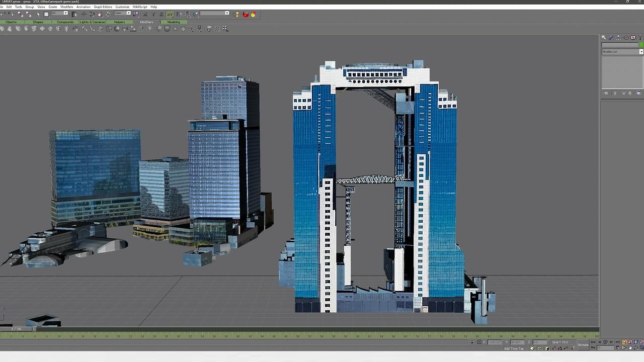The width and height of the screenshot is (644, 362).
Task: Open the Create panel wand icon
Action: pyautogui.click(x=604, y=38)
